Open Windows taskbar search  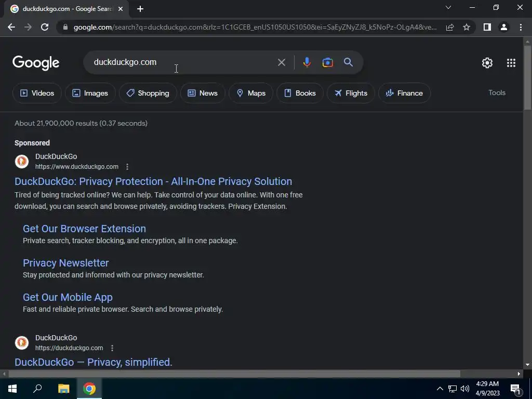click(x=37, y=389)
